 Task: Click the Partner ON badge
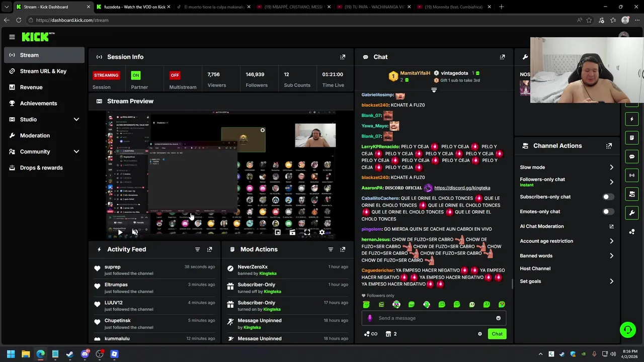pyautogui.click(x=135, y=75)
